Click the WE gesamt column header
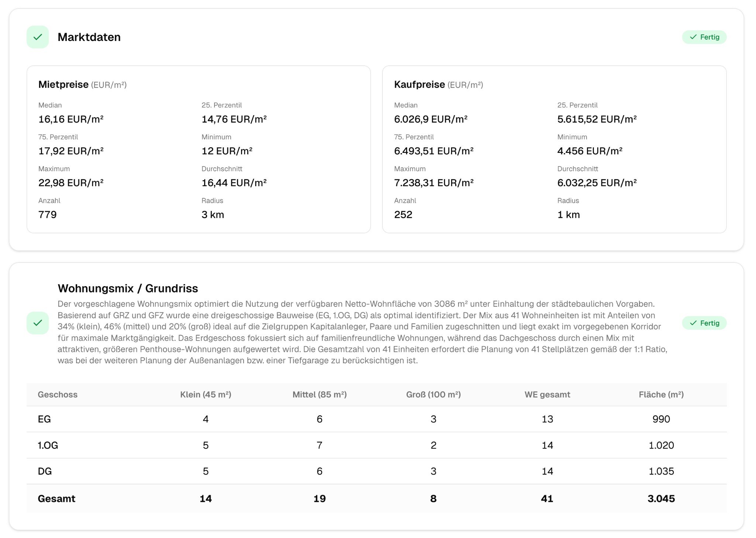 point(547,394)
